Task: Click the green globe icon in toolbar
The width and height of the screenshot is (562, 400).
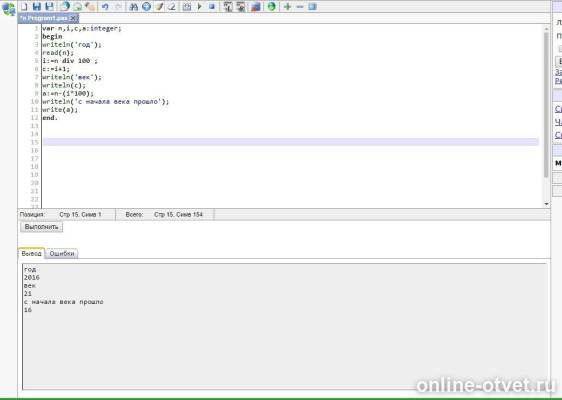Action: (x=272, y=6)
